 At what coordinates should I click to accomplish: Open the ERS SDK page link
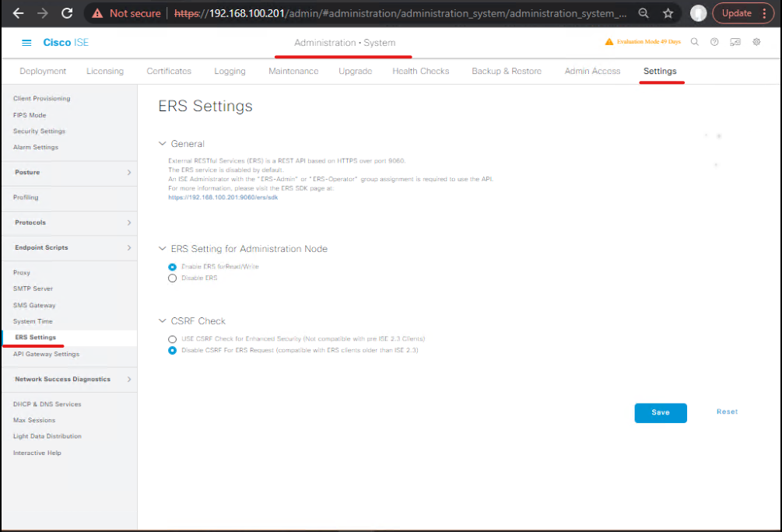[x=223, y=198]
